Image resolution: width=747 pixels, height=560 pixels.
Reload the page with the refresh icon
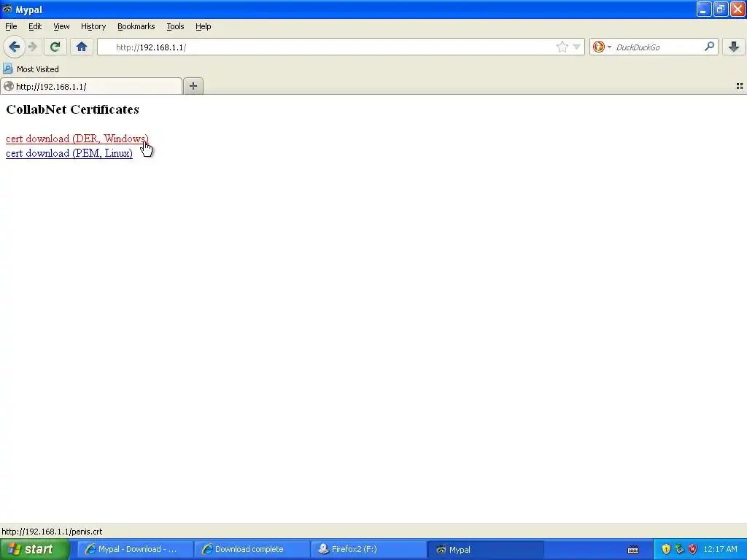(55, 47)
